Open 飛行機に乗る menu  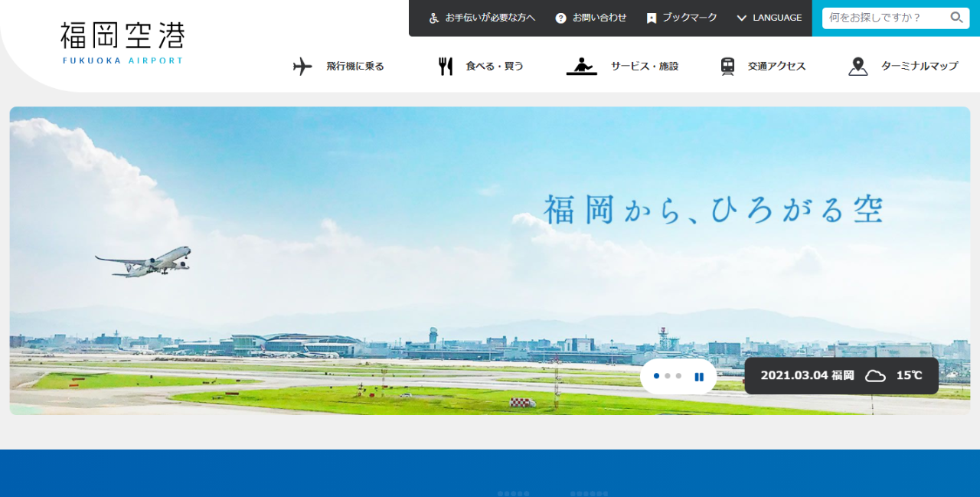coord(355,67)
